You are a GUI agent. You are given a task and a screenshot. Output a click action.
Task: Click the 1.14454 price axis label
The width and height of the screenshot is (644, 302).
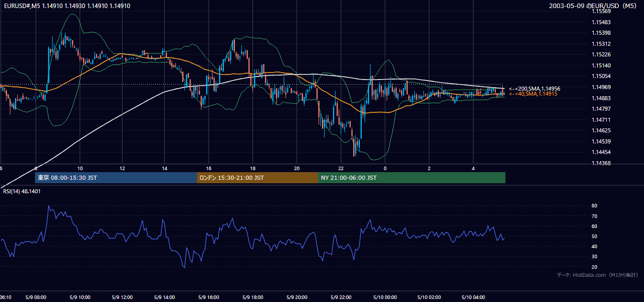pos(601,152)
